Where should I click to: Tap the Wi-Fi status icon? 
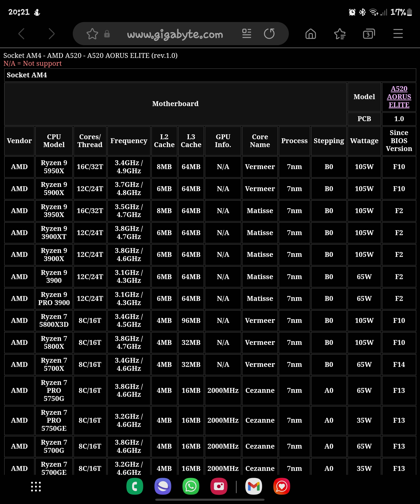click(x=373, y=12)
